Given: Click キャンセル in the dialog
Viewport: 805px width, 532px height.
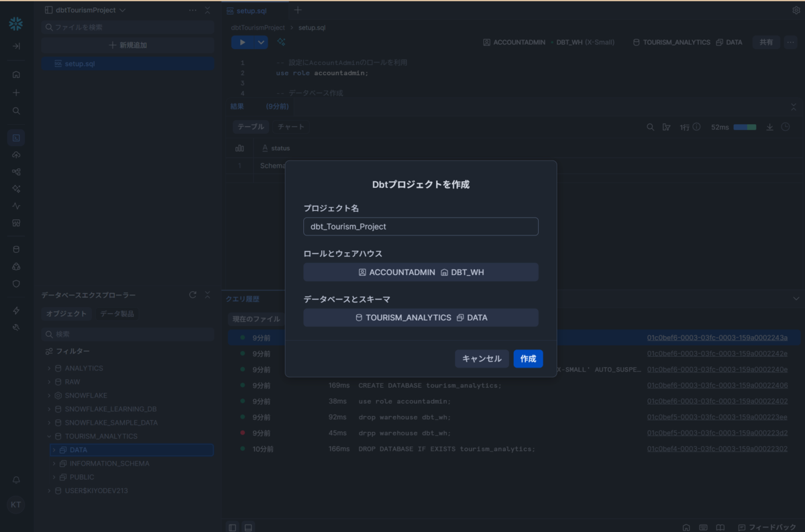Looking at the screenshot, I should click(482, 359).
